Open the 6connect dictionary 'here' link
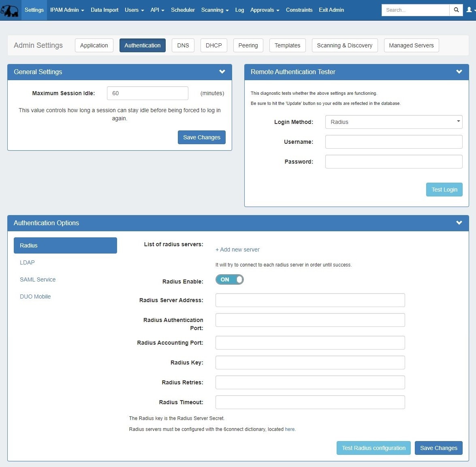The height and width of the screenshot is (467, 476). pyautogui.click(x=290, y=429)
